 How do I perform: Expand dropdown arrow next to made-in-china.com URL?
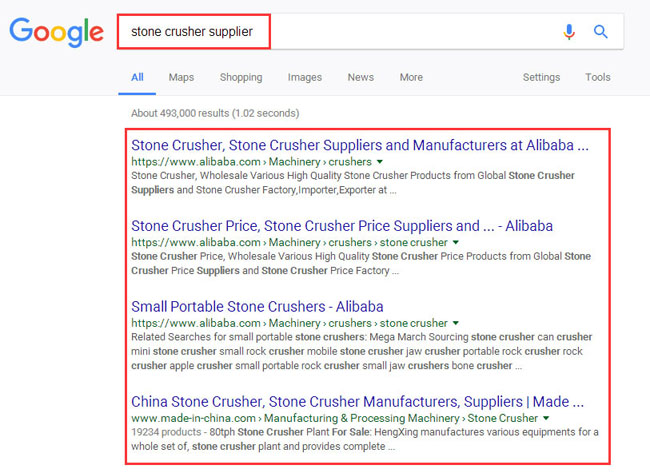click(547, 417)
